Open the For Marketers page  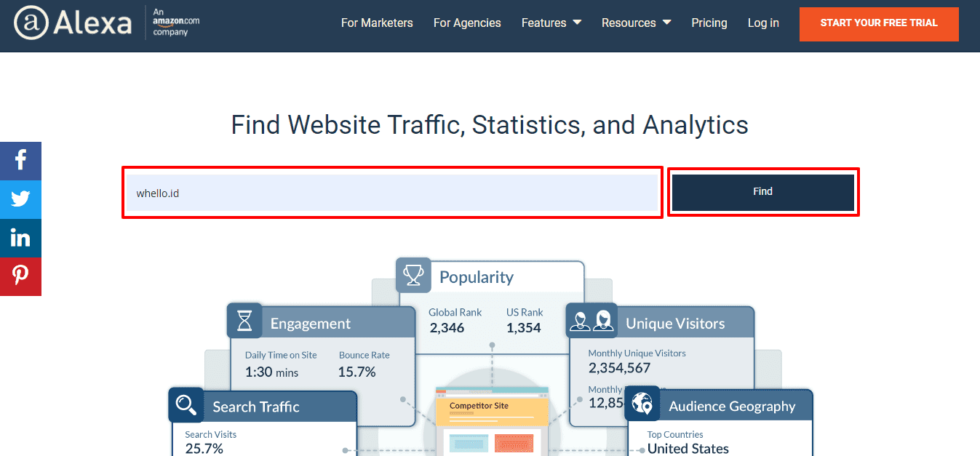pos(377,23)
